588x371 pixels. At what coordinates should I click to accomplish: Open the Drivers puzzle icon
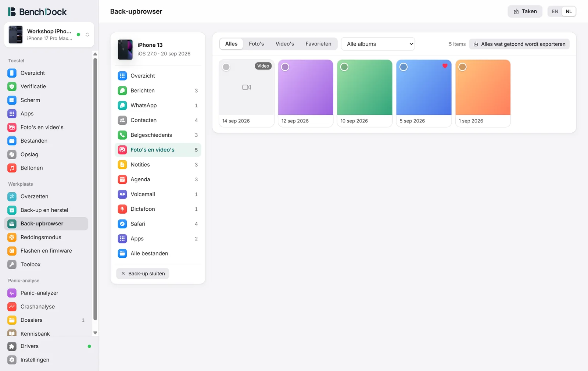coord(12,346)
